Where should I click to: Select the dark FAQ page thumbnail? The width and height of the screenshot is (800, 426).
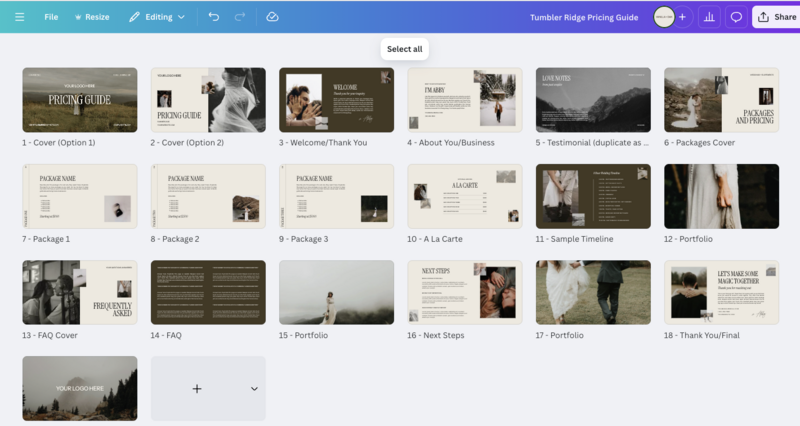coord(208,292)
